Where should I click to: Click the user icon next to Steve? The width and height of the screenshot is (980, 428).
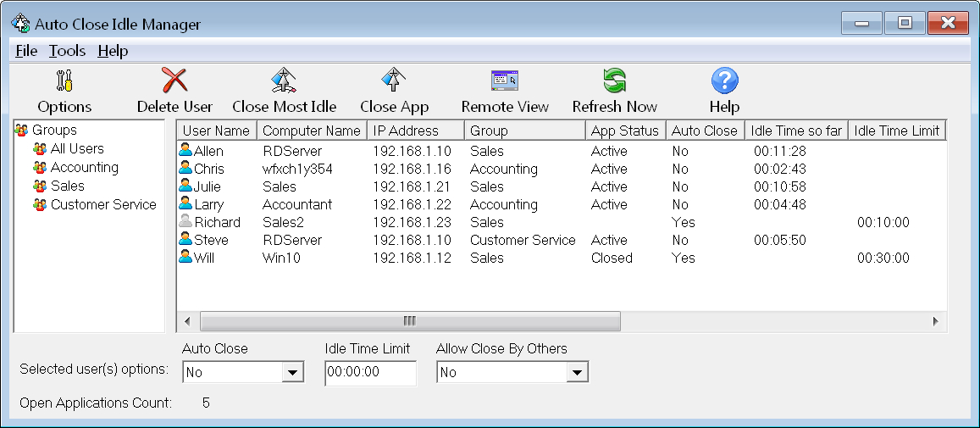click(x=185, y=238)
